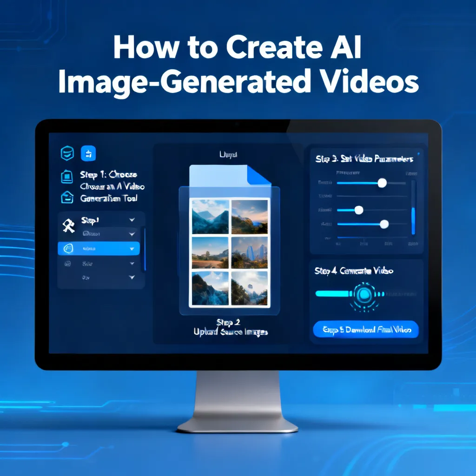
Task: Click the second parameter slider track
Action: tap(372, 197)
